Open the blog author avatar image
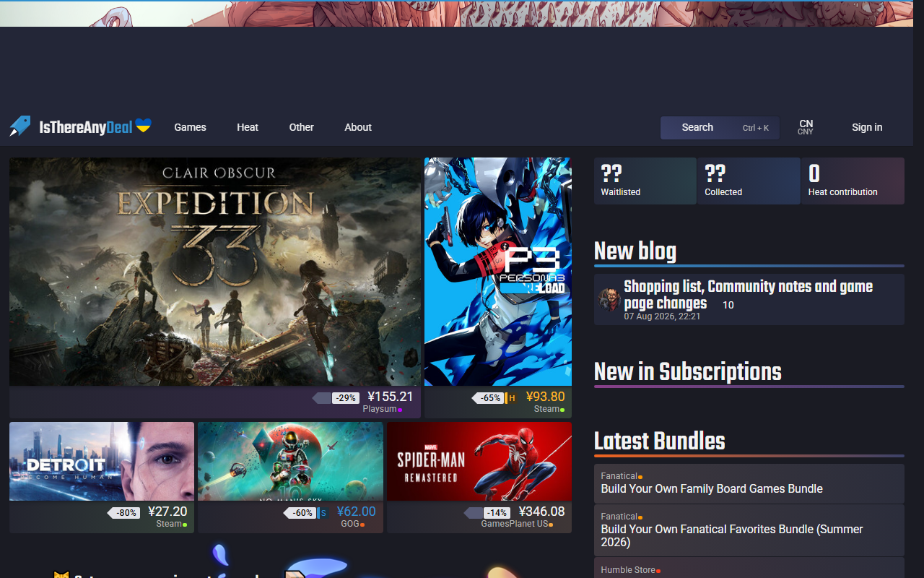The height and width of the screenshot is (578, 924). 609,299
